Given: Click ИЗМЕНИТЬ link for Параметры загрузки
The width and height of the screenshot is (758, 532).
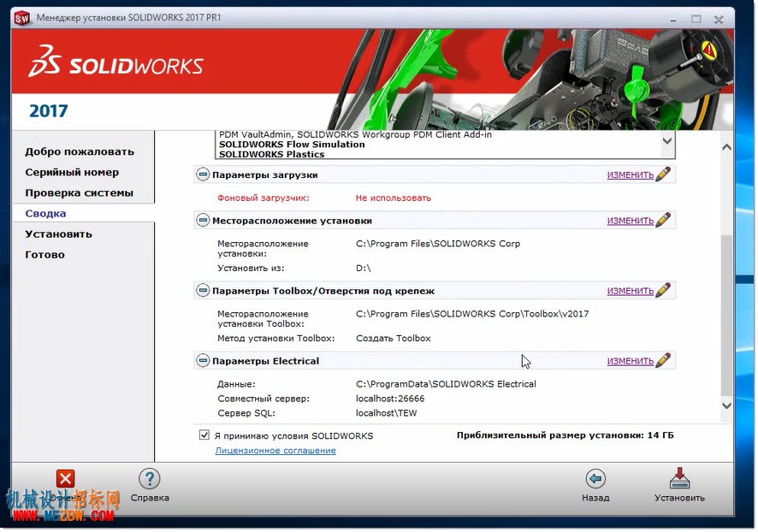Looking at the screenshot, I should 631,175.
